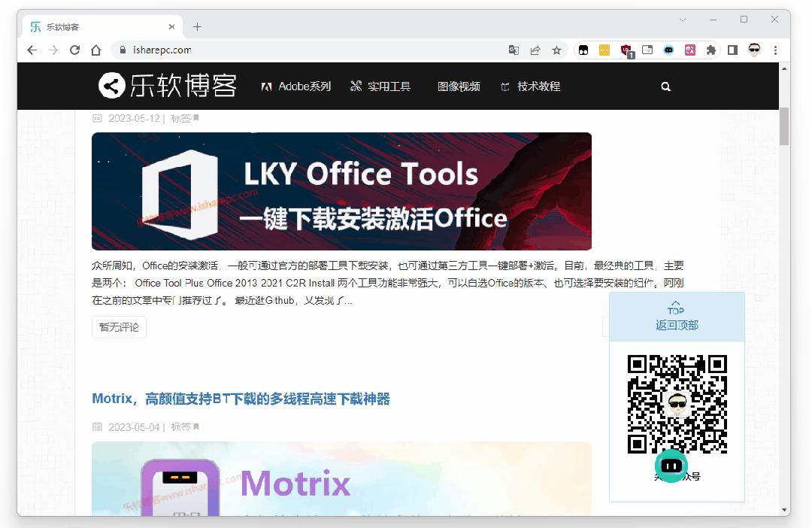Open the black mask extension icon

pos(583,50)
